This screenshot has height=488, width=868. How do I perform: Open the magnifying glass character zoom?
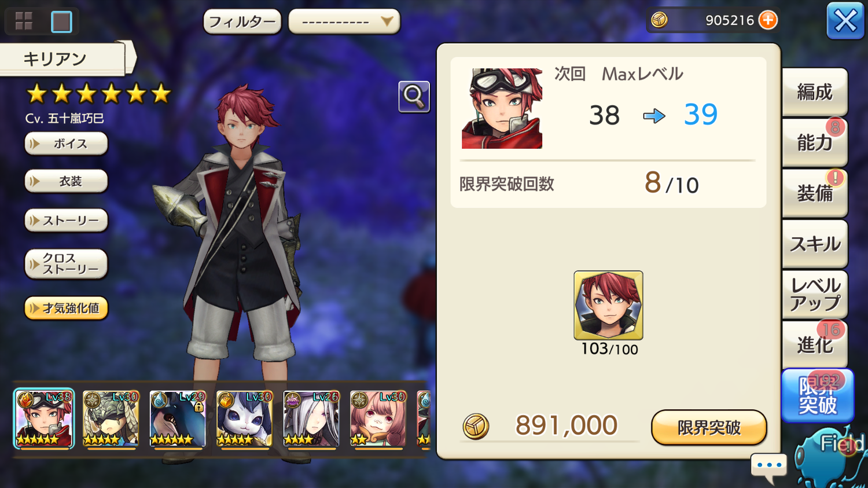coord(414,96)
